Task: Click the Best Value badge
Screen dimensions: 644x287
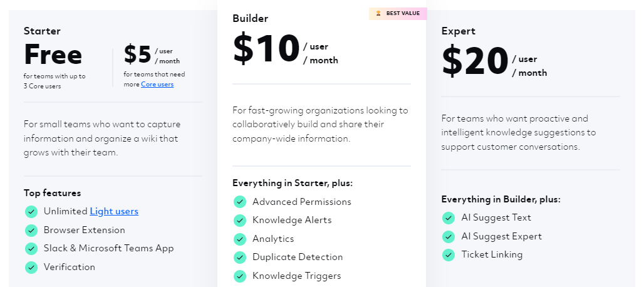Action: [398, 14]
